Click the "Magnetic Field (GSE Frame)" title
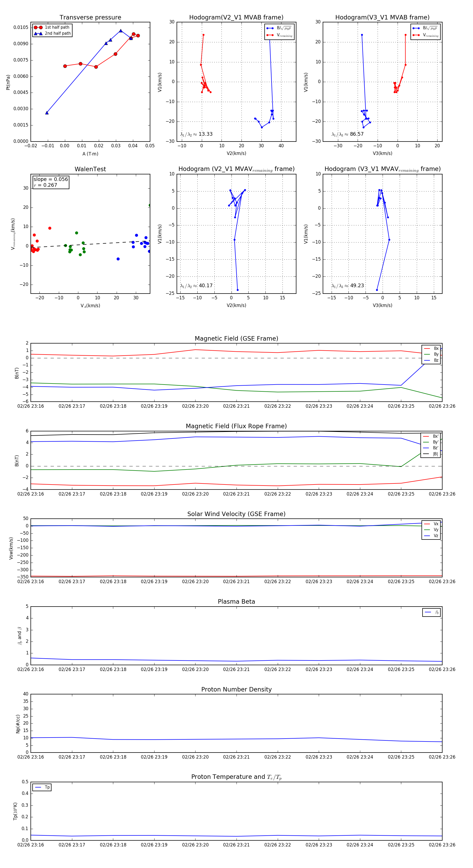The image size is (473, 868). tap(236, 339)
